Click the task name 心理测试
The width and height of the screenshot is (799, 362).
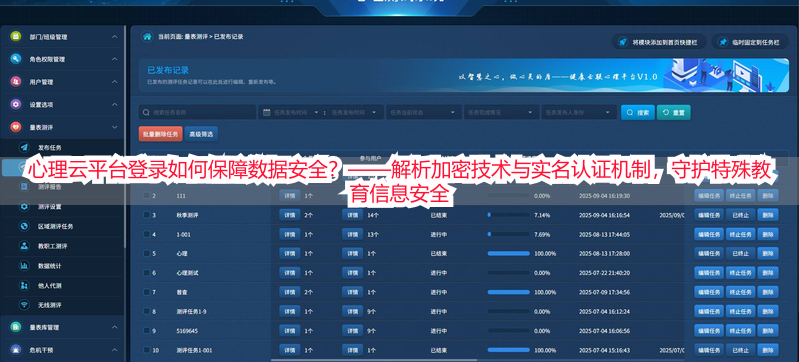187,273
